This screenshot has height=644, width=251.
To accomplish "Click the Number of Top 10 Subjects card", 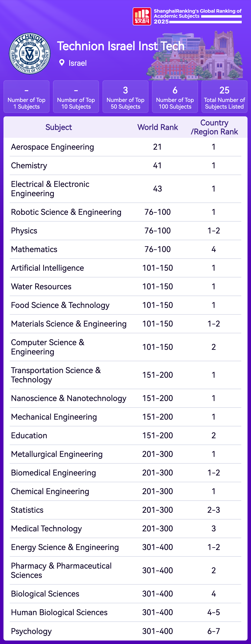I will (76, 97).
